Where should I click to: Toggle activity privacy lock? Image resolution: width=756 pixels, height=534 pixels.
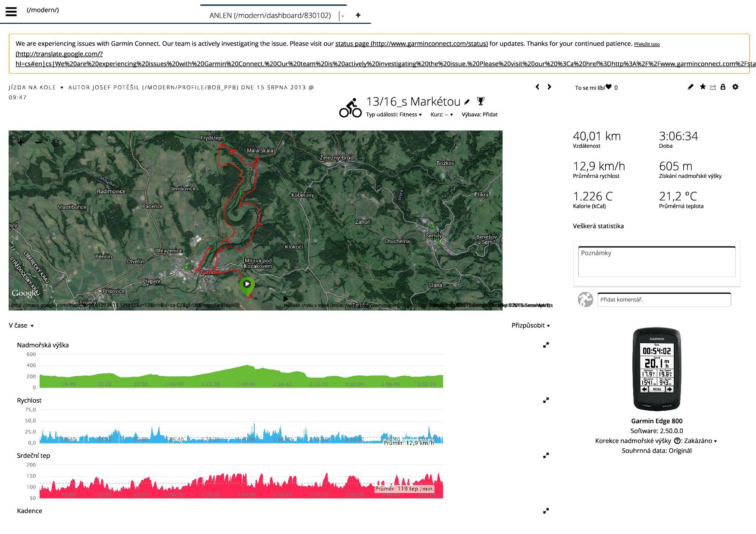[x=723, y=87]
